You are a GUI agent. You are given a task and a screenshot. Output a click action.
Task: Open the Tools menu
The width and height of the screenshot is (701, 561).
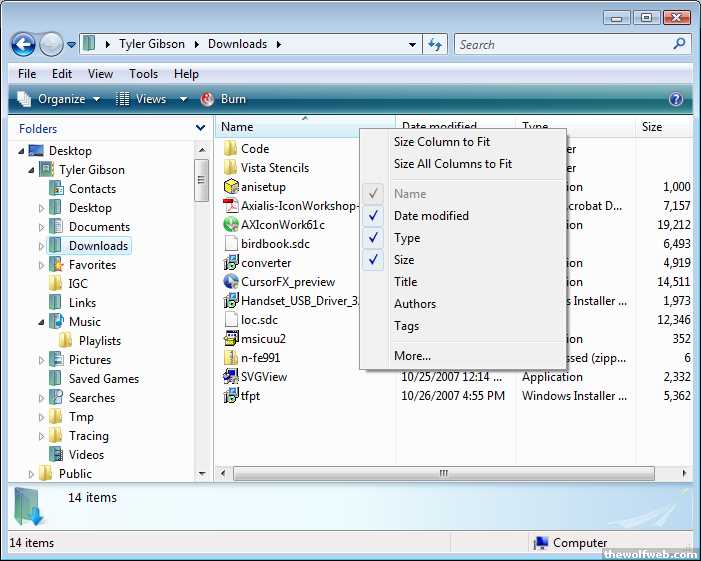pos(143,74)
